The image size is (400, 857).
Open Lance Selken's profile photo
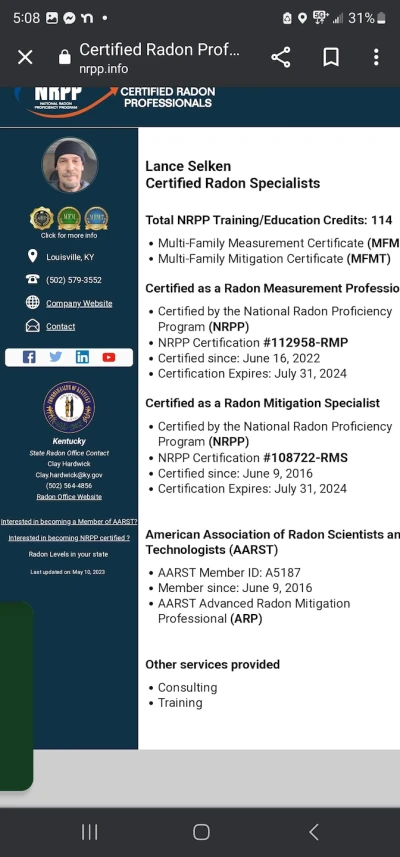(x=69, y=165)
